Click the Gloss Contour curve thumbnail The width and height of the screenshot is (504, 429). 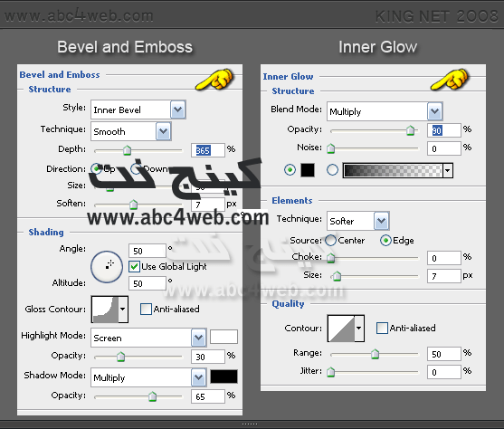[x=105, y=310]
